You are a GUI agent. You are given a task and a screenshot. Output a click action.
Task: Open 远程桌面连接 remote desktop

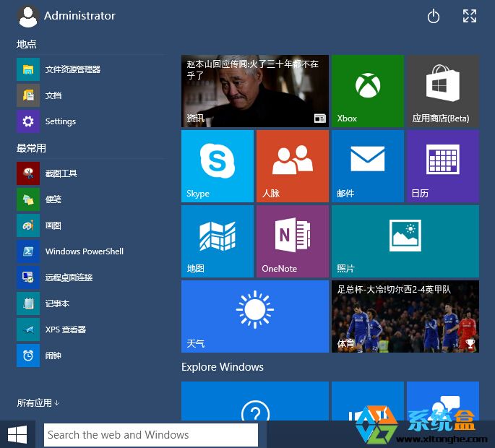coord(92,277)
